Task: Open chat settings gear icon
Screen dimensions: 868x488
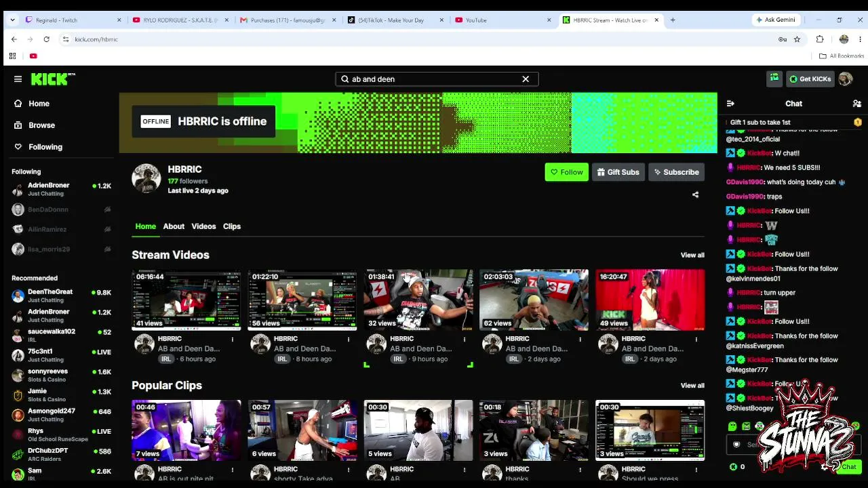Action: pos(825,467)
